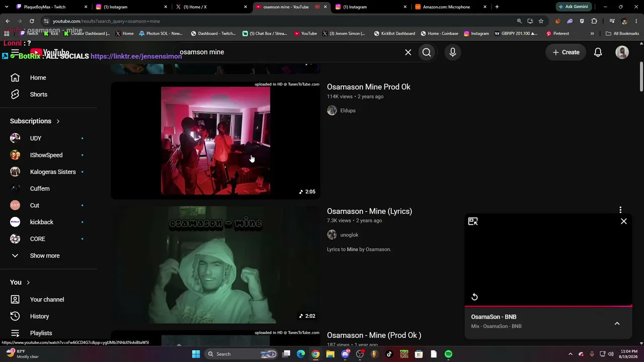Screen dimensions: 644x362
Task: Open Spotify from the taskbar
Action: click(x=448, y=354)
